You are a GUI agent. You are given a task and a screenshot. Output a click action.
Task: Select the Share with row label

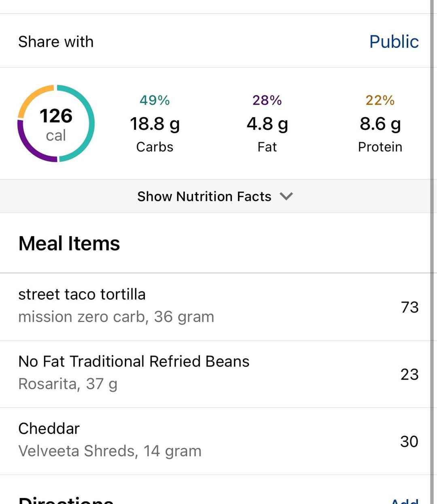tap(56, 42)
